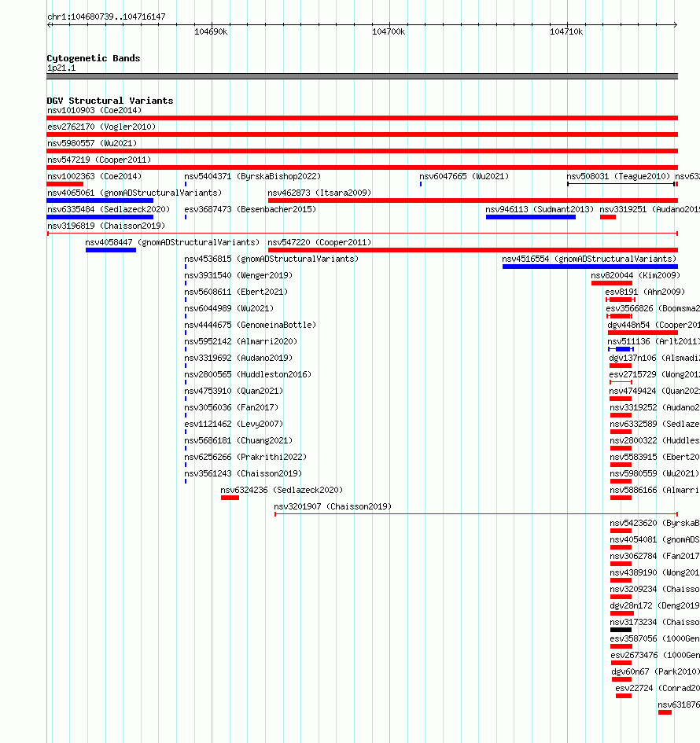Select nsv5952142 (Almarri2020) label

[x=241, y=341]
